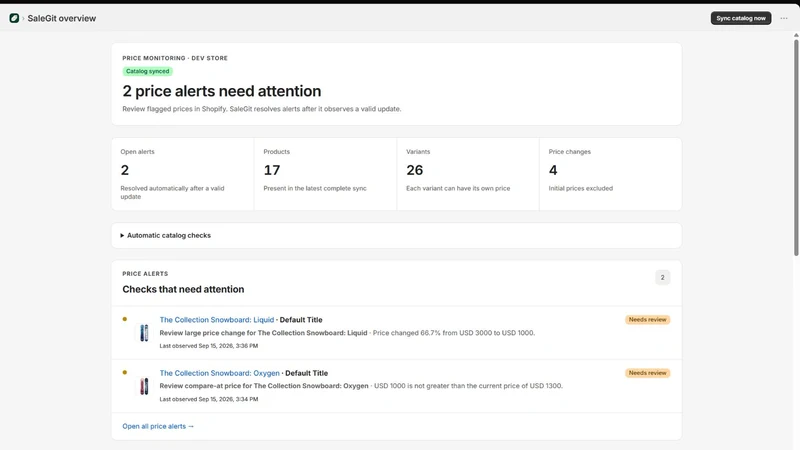The height and width of the screenshot is (450, 800).
Task: Click the SaleGit app logo icon
Action: pyautogui.click(x=14, y=18)
